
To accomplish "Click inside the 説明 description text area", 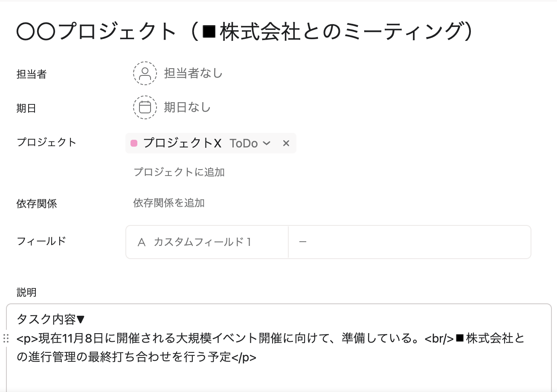I will pos(279,348).
